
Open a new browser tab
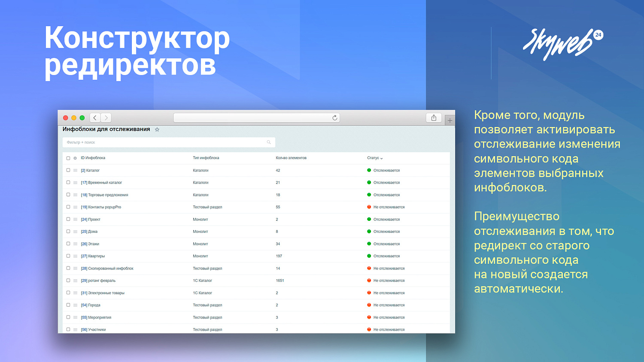[450, 119]
